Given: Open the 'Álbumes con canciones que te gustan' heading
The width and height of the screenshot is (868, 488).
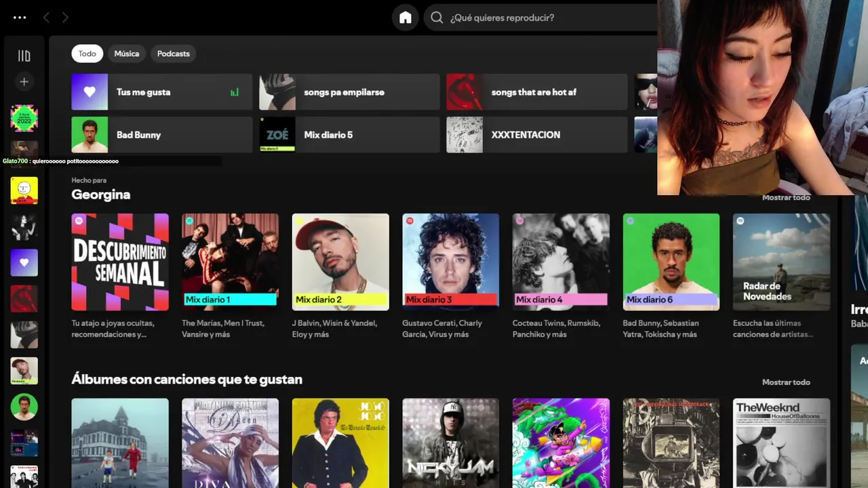Looking at the screenshot, I should pos(187,380).
